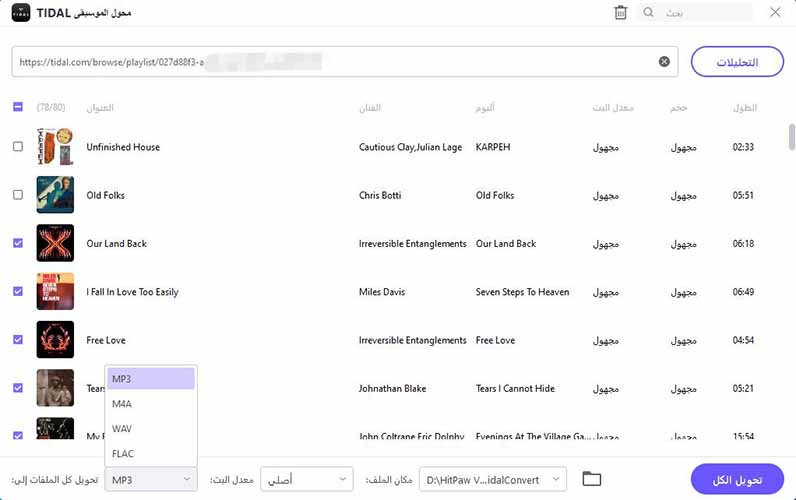Uncheck I Fall In Love Too Easily
This screenshot has width=796, height=500.
[x=18, y=291]
